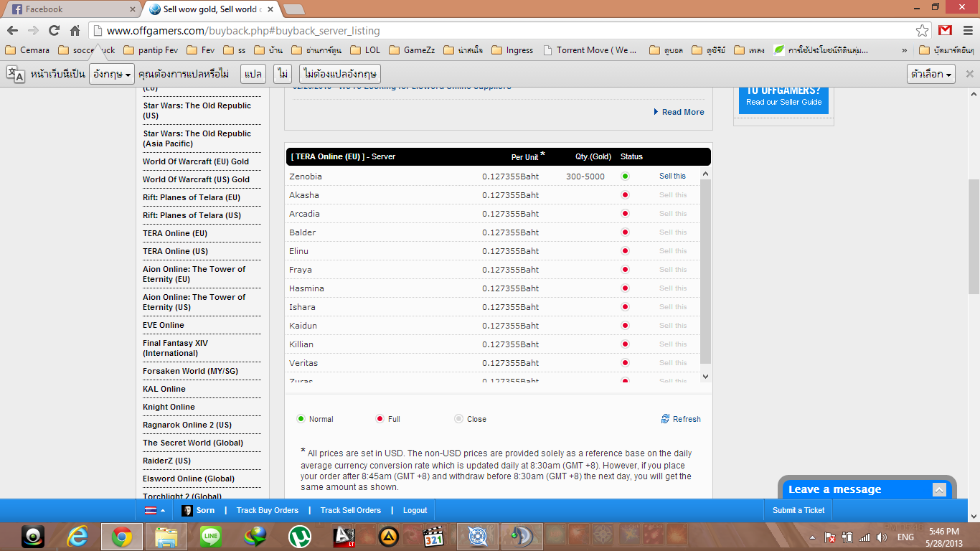This screenshot has height=551, width=980.
Task: Open Knight Online in the game list
Action: coord(169,407)
